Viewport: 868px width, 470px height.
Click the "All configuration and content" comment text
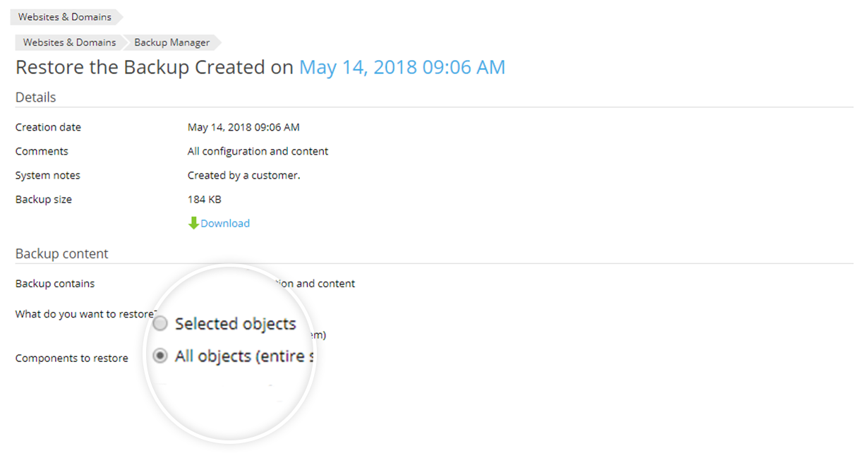click(x=258, y=151)
